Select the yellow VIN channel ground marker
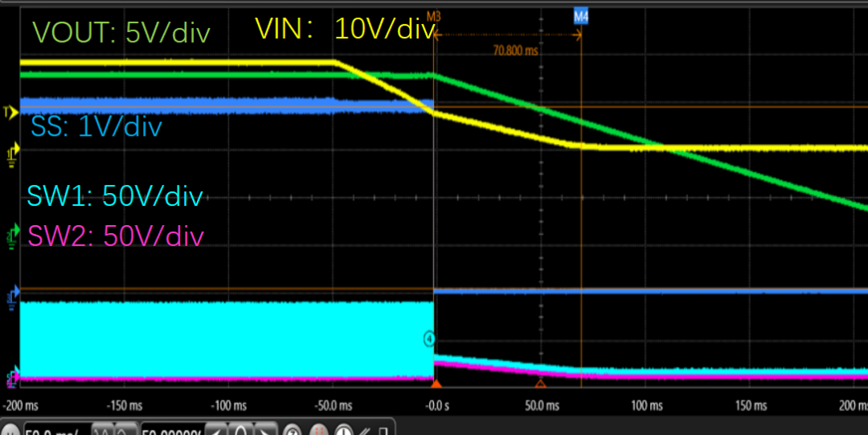The image size is (868, 435). (x=12, y=151)
